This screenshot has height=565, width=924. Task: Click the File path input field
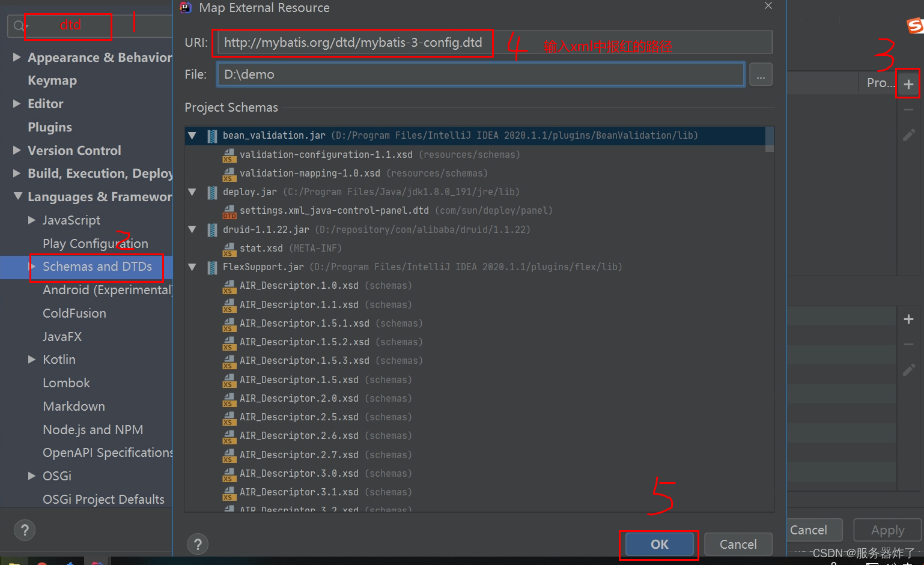[x=481, y=74]
